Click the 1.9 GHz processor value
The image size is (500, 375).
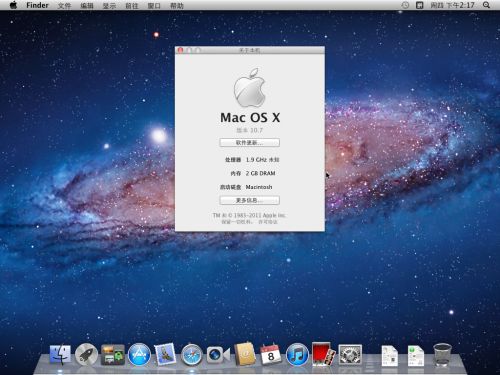pos(263,160)
